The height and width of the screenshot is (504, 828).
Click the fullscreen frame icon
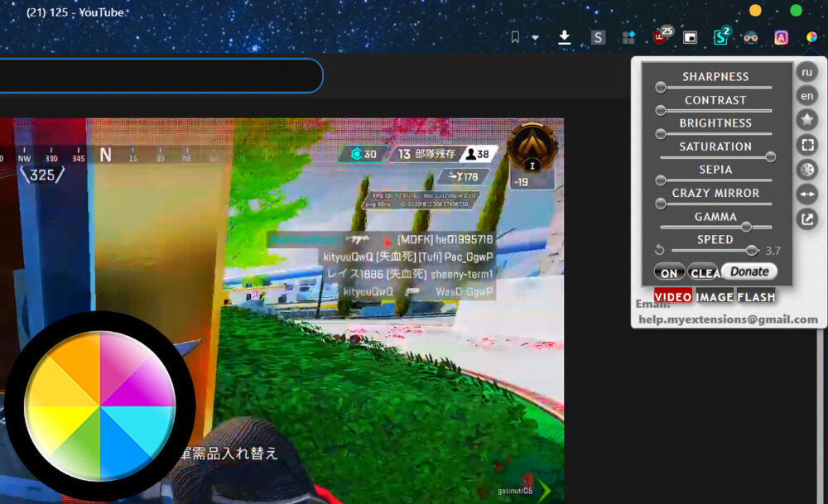806,145
